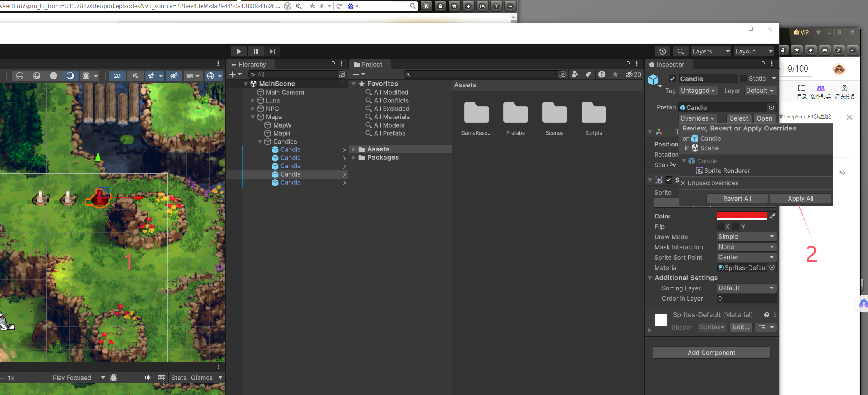Select All Modified favorite search
The height and width of the screenshot is (395, 868).
[x=391, y=92]
